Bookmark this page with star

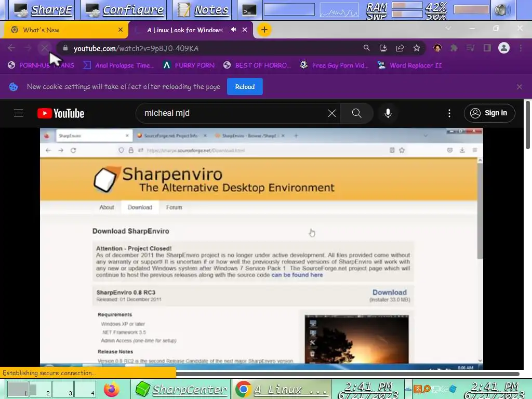(x=417, y=48)
